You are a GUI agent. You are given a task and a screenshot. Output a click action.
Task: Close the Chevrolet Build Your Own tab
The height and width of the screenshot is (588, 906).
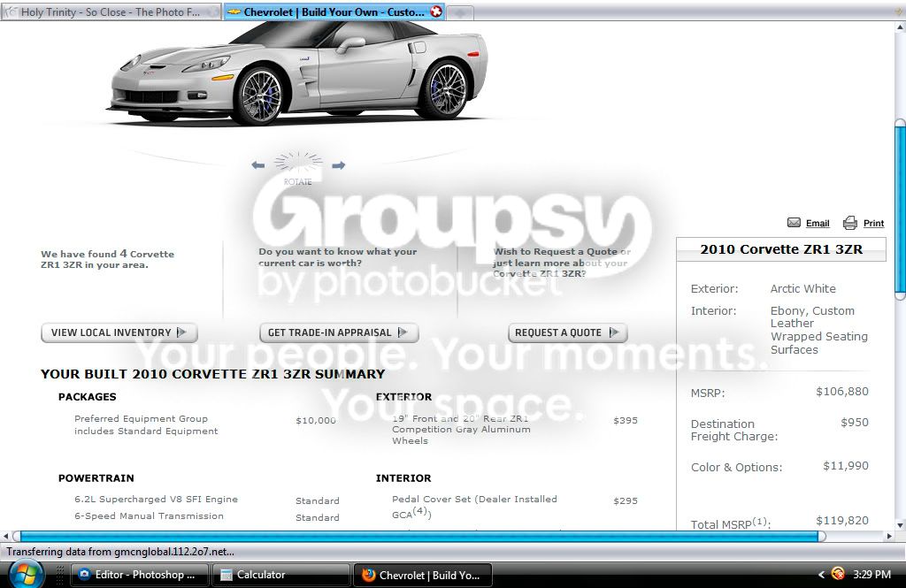[436, 11]
